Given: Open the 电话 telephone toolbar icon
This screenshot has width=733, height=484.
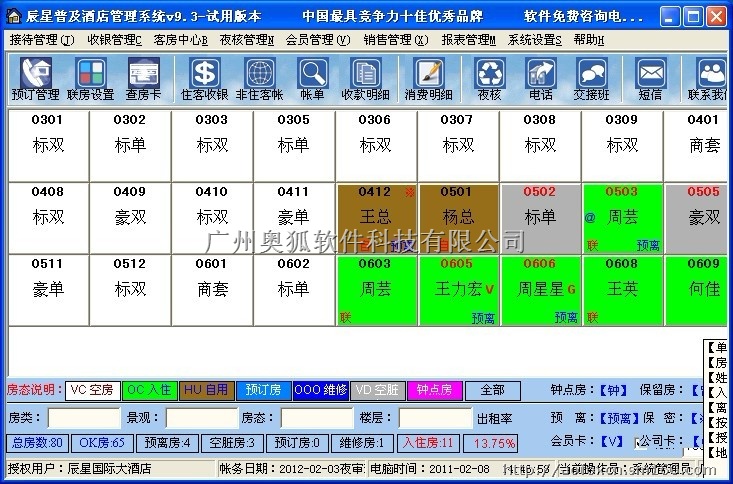Looking at the screenshot, I should click(541, 79).
